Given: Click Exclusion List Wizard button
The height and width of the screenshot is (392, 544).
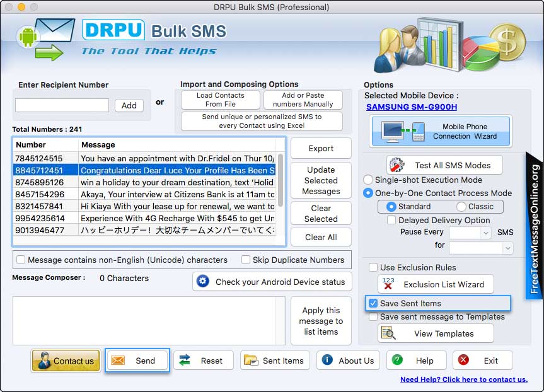Looking at the screenshot, I should (436, 284).
